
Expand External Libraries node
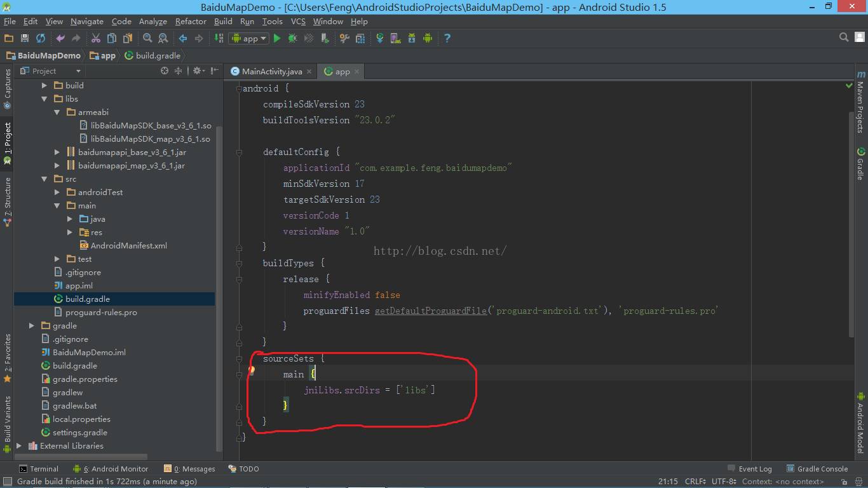19,445
